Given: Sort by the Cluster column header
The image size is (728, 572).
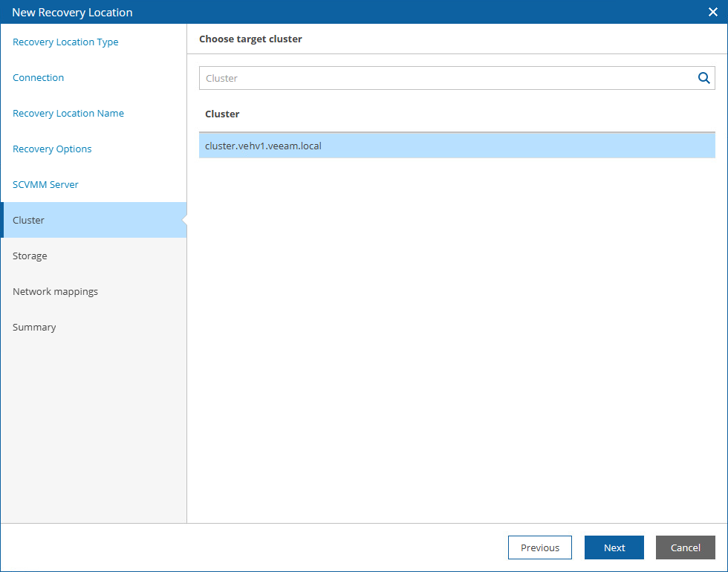Looking at the screenshot, I should 222,114.
